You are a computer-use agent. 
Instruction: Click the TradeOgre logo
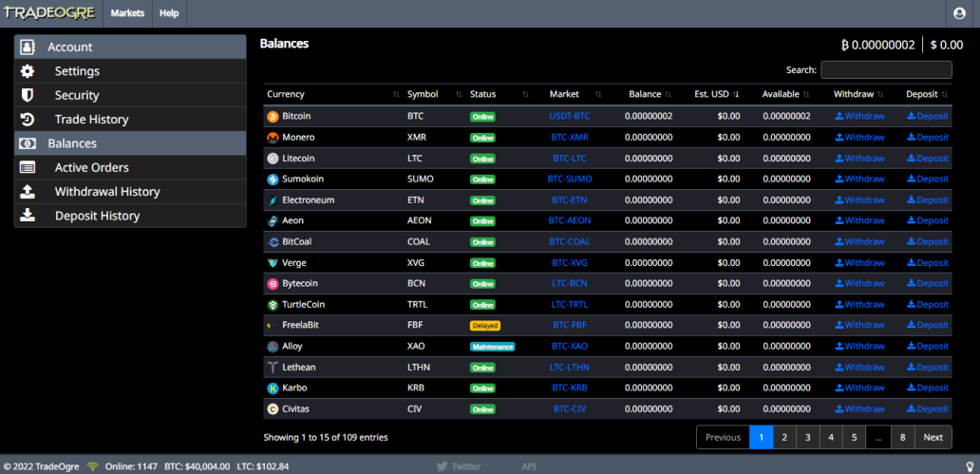pyautogui.click(x=49, y=12)
